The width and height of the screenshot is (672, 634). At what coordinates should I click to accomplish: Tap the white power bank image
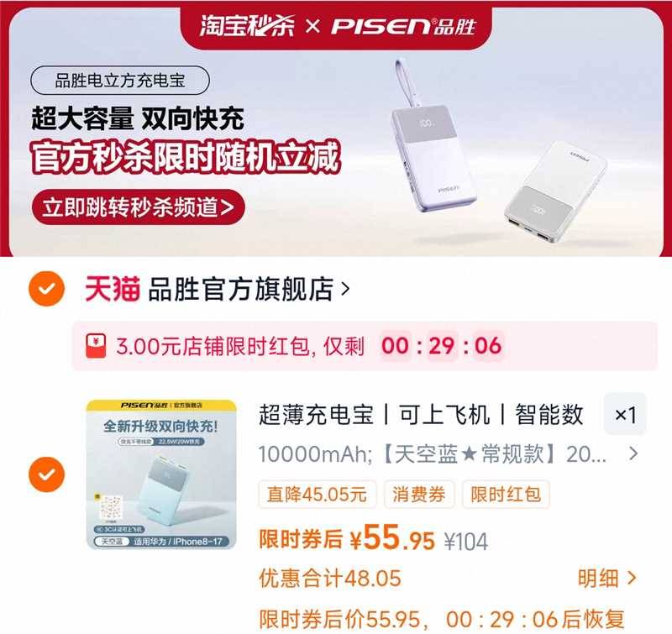click(x=555, y=192)
